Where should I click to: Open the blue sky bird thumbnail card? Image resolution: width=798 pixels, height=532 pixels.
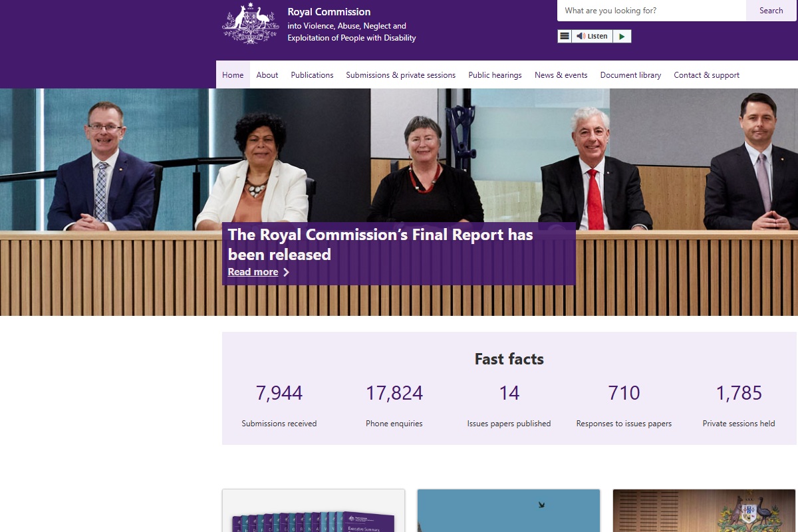(x=509, y=511)
